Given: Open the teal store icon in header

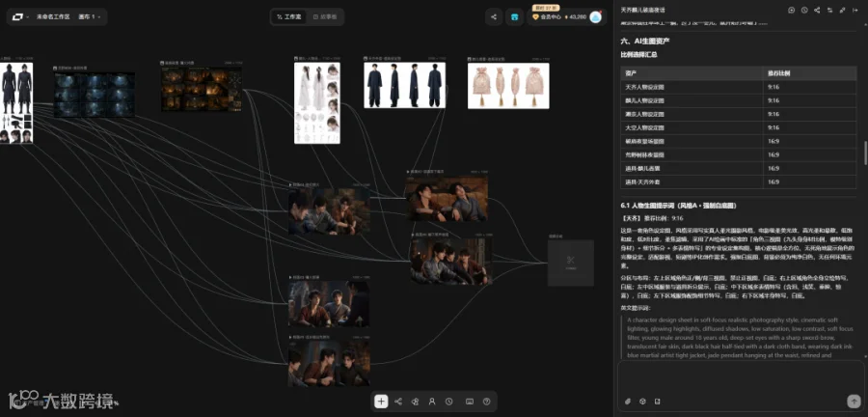Looking at the screenshot, I should pyautogui.click(x=514, y=16).
